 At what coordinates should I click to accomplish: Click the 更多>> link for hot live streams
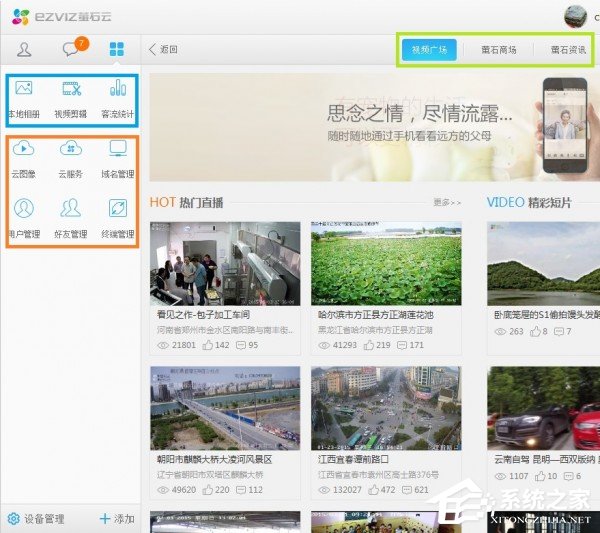tap(447, 202)
